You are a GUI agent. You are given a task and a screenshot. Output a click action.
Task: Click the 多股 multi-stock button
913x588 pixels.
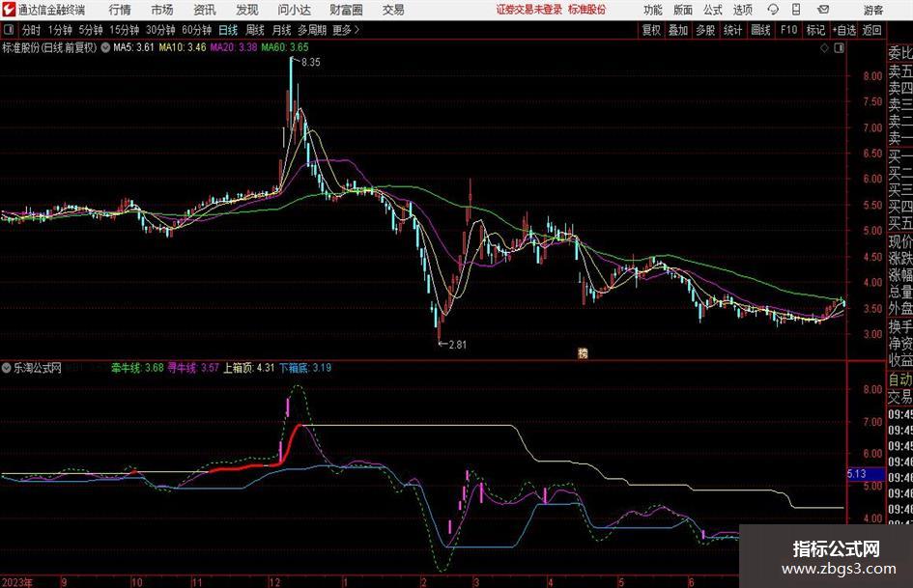(x=705, y=30)
